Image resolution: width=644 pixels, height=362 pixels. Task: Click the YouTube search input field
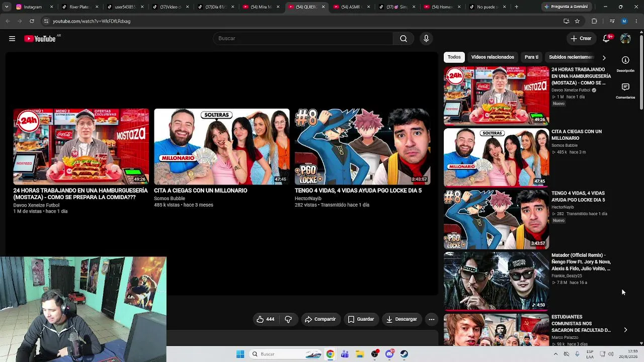(x=303, y=39)
